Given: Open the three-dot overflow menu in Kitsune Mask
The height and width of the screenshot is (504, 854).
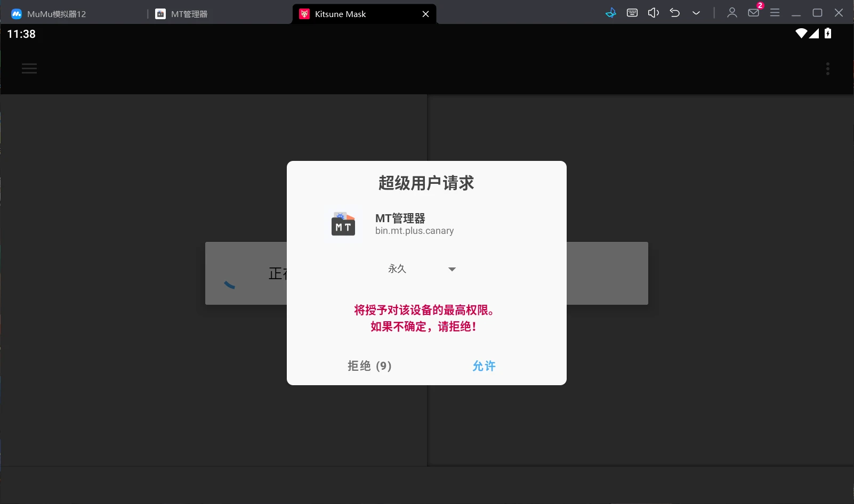Looking at the screenshot, I should [x=827, y=68].
